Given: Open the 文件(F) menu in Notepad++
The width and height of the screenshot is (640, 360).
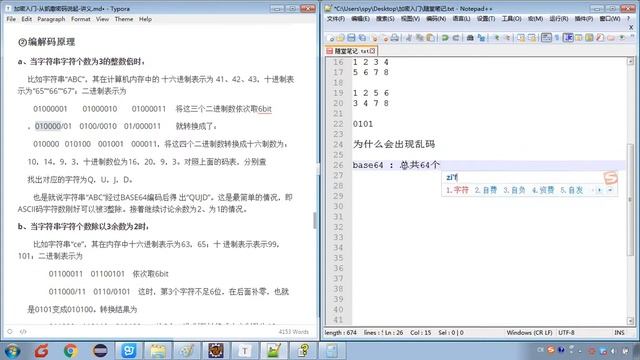Looking at the screenshot, I should tap(336, 19).
